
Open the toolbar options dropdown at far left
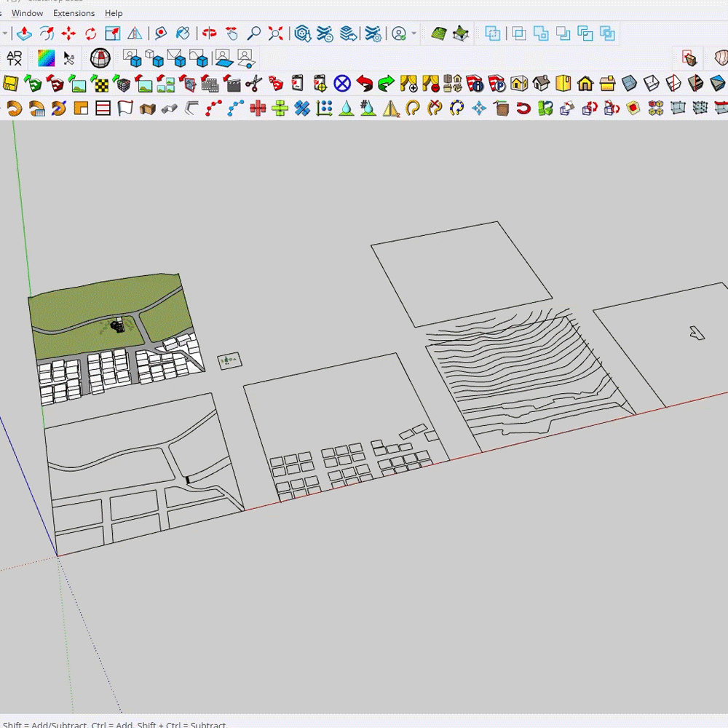click(4, 33)
